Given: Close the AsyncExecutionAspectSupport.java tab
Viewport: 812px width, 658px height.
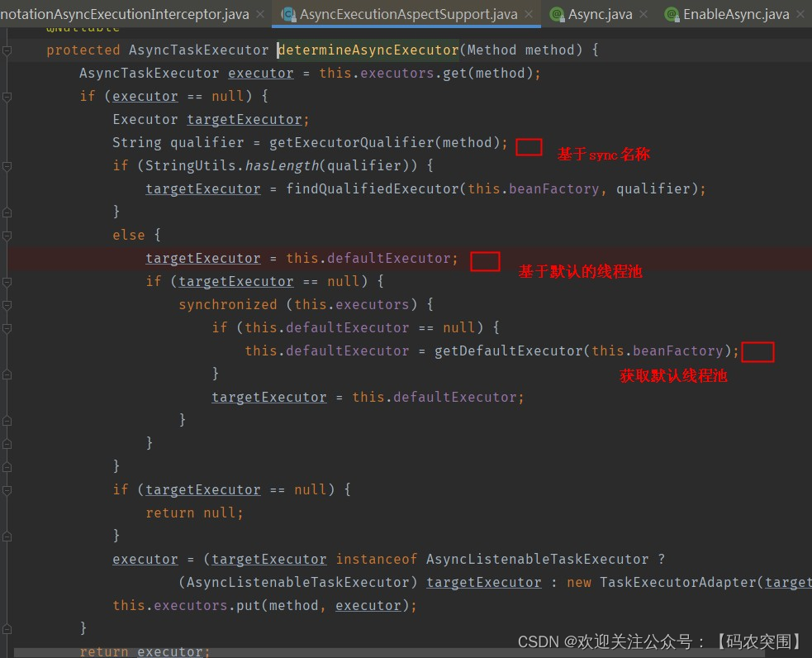Looking at the screenshot, I should pyautogui.click(x=529, y=15).
